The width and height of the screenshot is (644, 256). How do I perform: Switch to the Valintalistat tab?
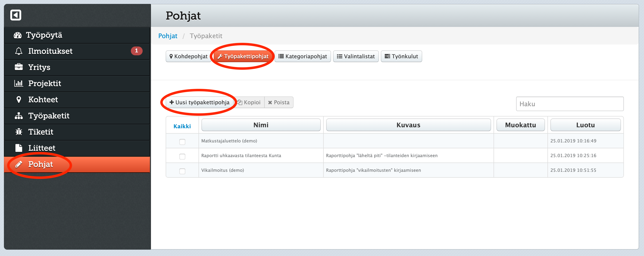[356, 57]
